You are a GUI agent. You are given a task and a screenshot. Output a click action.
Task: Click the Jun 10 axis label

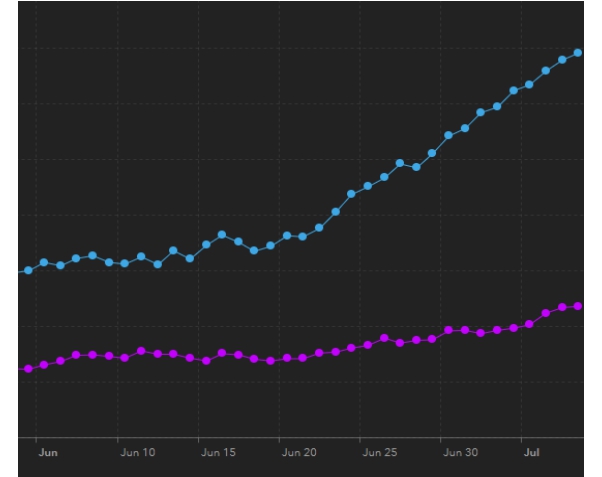138,453
